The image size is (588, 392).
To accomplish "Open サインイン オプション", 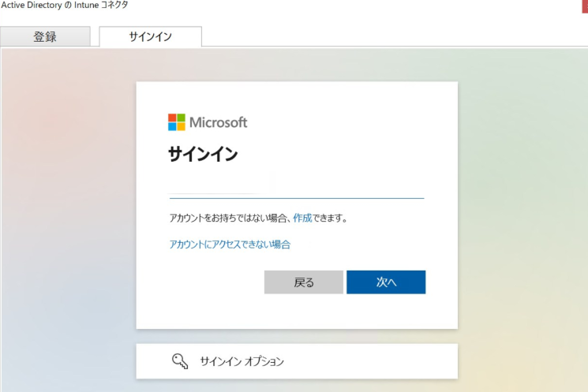I will click(297, 361).
